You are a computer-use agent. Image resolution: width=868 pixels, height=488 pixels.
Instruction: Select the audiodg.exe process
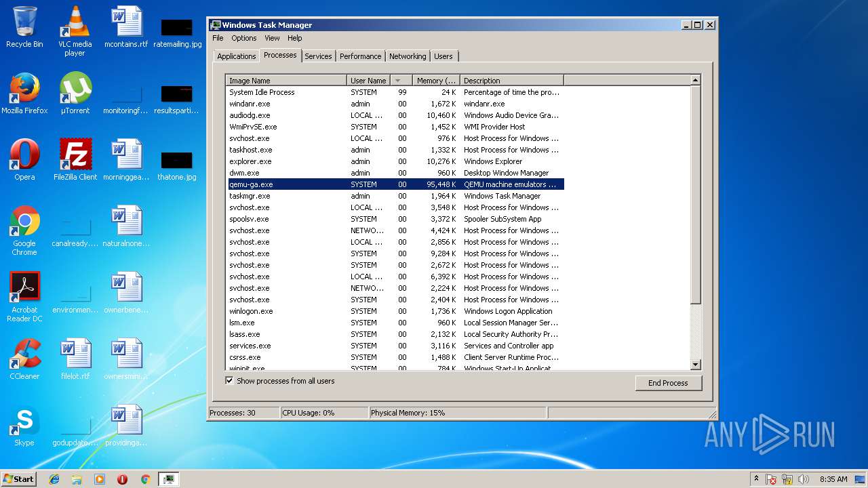click(395, 115)
